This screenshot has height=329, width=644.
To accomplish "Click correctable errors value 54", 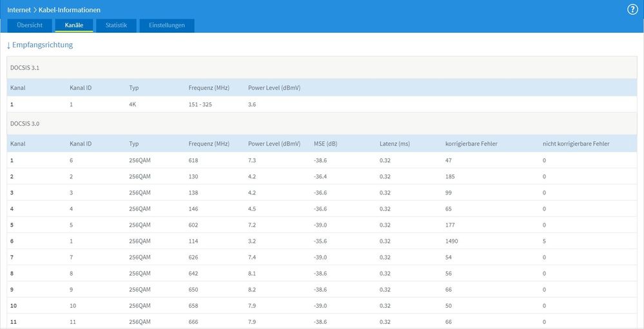I will pyautogui.click(x=449, y=257).
